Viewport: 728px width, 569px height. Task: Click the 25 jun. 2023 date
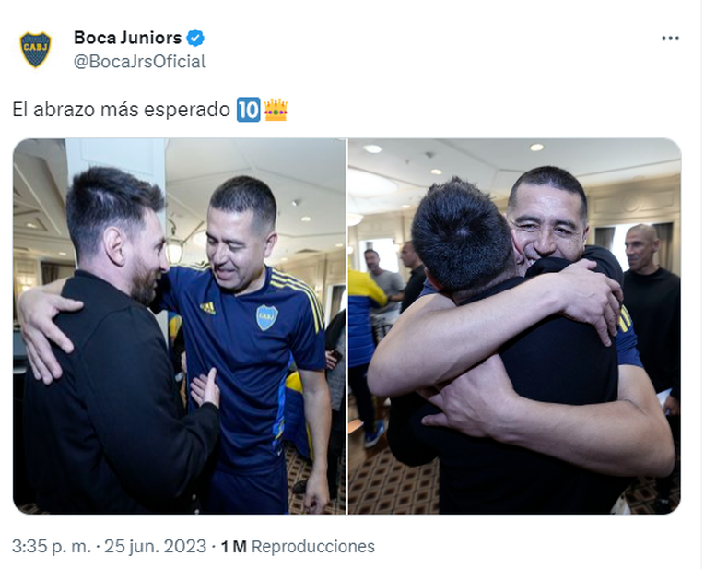click(x=155, y=547)
